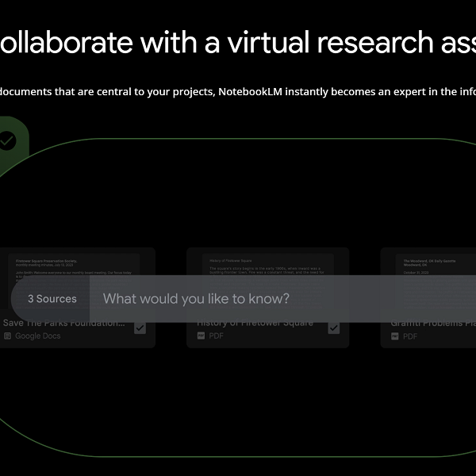Image resolution: width=476 pixels, height=476 pixels.
Task: Click the 'Graffiti Problems' card title
Action: pyautogui.click(x=433, y=323)
